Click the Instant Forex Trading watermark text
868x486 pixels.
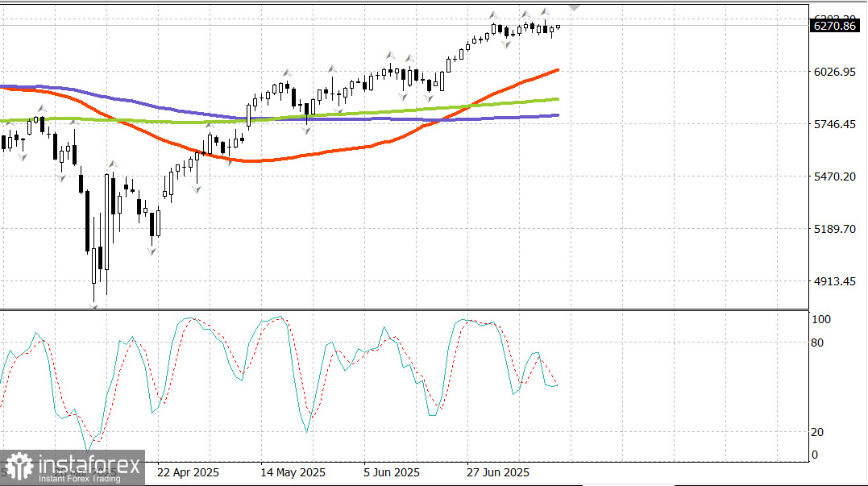(79, 478)
